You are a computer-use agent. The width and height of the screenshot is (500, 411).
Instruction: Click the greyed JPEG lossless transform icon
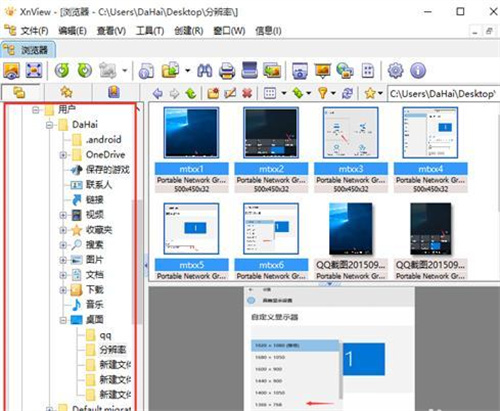click(108, 71)
